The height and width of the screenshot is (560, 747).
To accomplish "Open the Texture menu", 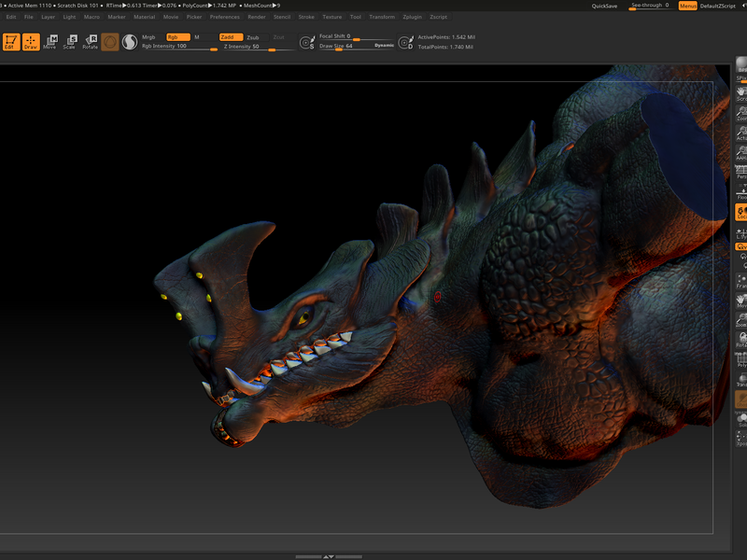I will pos(331,17).
